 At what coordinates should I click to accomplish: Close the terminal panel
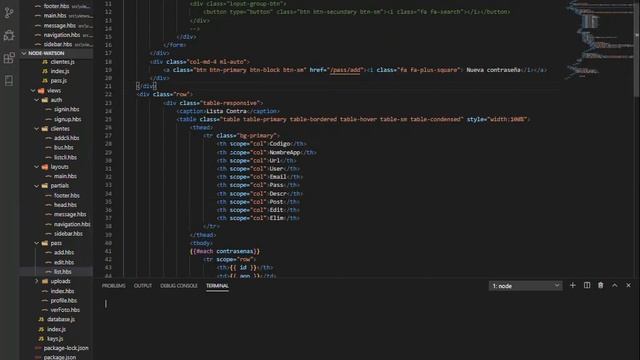pyautogui.click(x=628, y=285)
